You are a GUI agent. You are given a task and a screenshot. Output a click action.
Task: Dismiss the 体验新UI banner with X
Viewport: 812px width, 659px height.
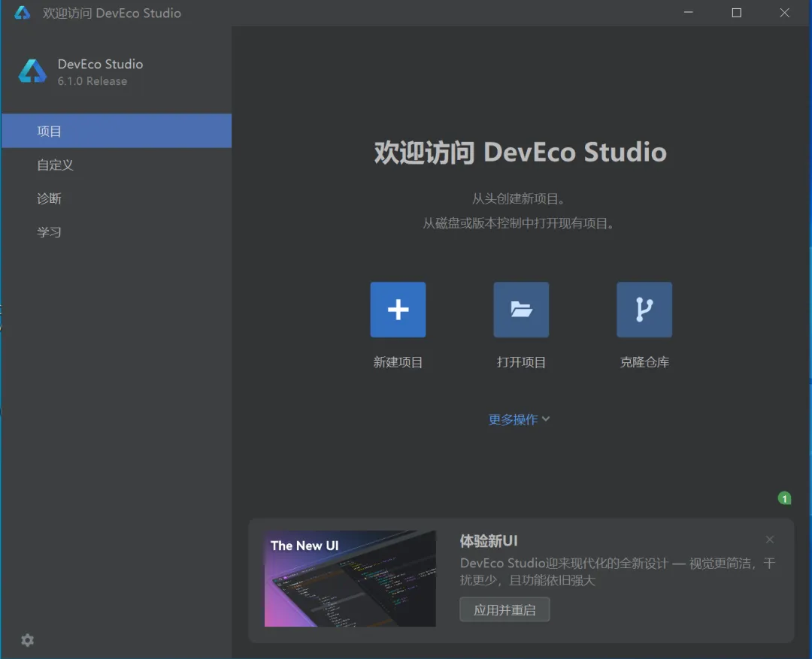770,540
